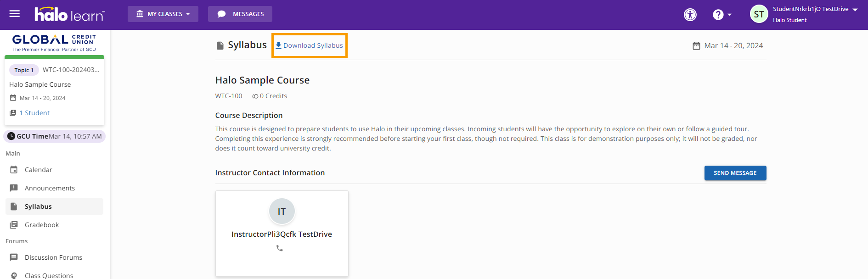Click the accessibility icon in header
868x279 pixels.
(x=690, y=15)
